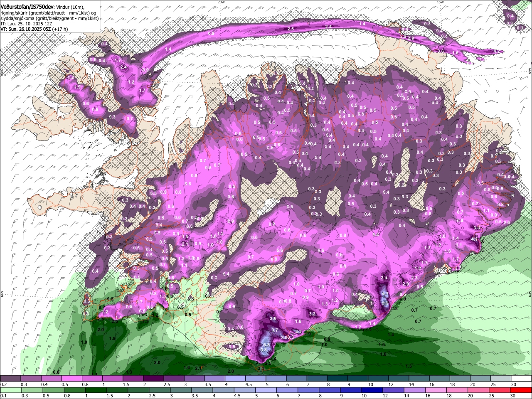Click the bright red swatch on rain scale
532x399 pixels.
tap(522, 390)
